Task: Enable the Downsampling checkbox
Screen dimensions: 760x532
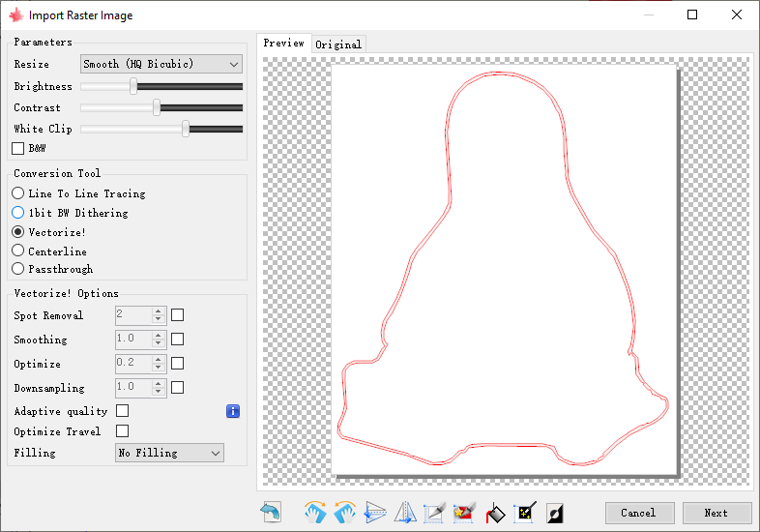Action: (177, 387)
